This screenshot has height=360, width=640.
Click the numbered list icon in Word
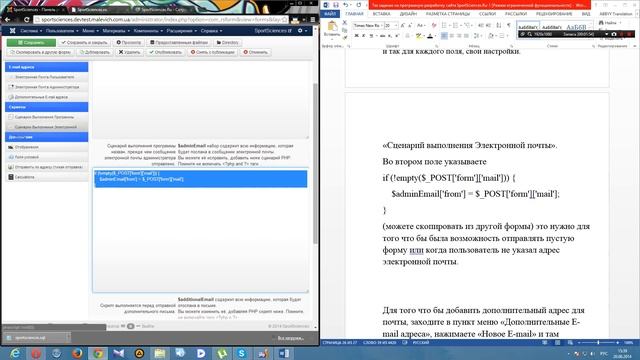pos(456,25)
